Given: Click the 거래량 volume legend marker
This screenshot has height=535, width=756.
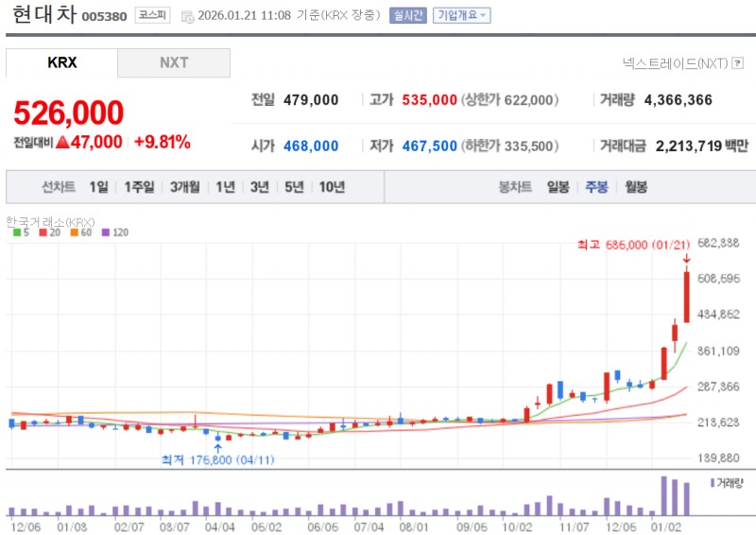Looking at the screenshot, I should [713, 482].
